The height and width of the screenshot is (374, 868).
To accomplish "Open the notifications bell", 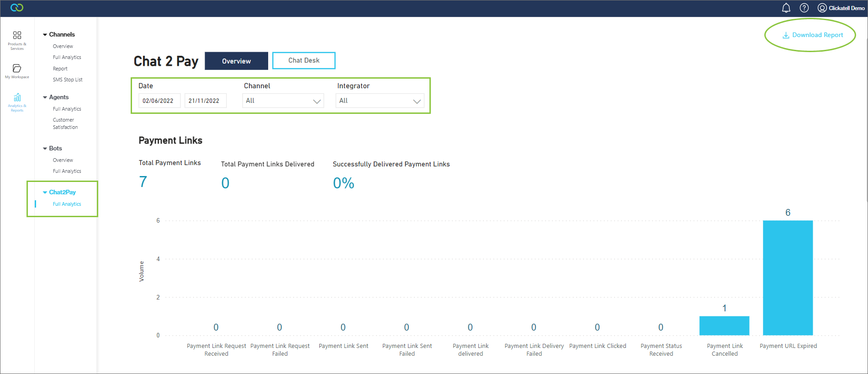I will click(x=786, y=8).
